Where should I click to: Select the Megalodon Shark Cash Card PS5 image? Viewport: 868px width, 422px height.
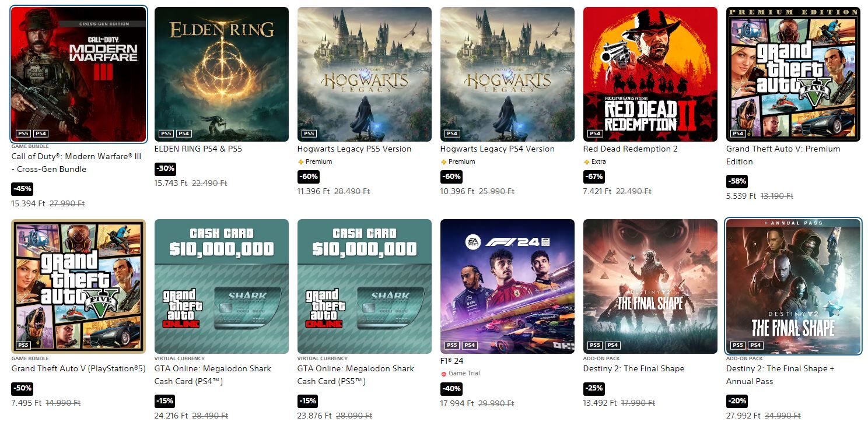(x=365, y=286)
